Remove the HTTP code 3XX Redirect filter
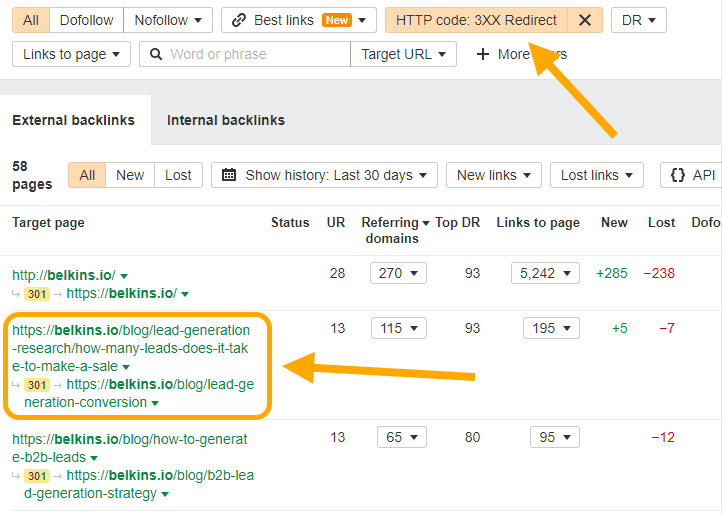 coord(585,19)
